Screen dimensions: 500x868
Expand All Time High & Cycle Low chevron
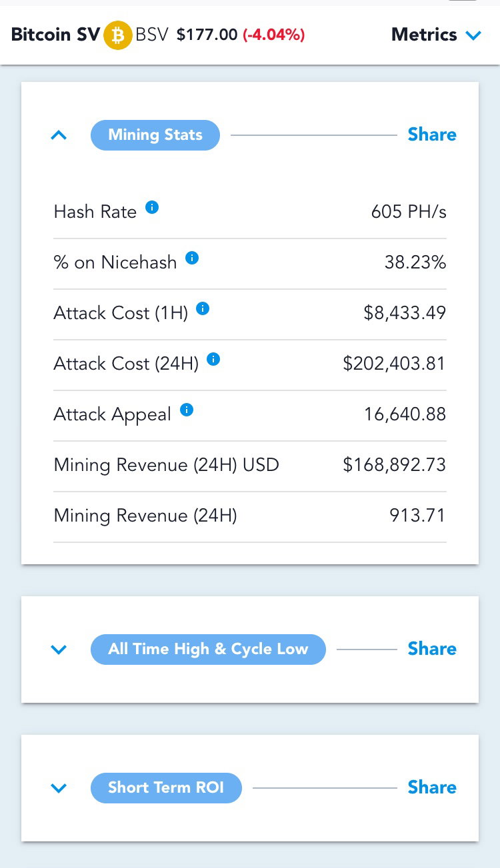click(x=59, y=650)
